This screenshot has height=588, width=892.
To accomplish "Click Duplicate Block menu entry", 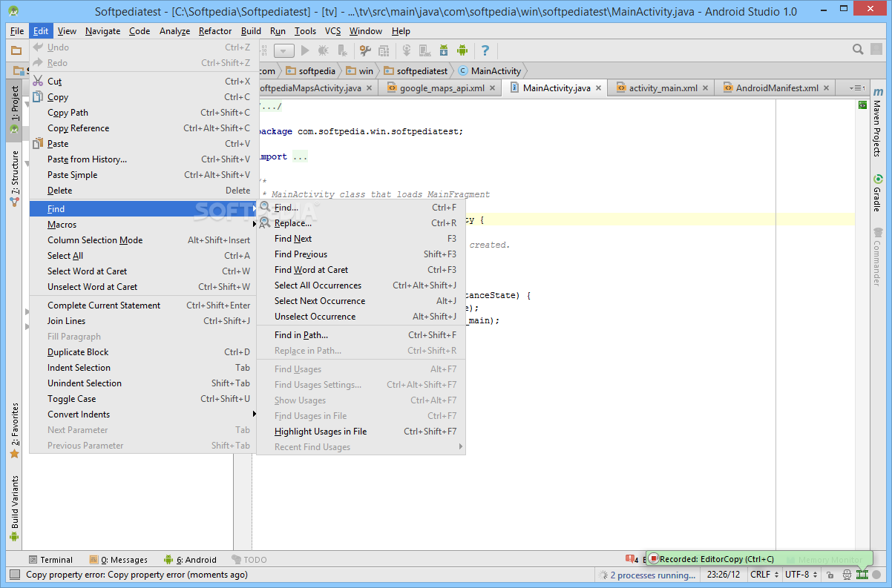I will (x=142, y=352).
